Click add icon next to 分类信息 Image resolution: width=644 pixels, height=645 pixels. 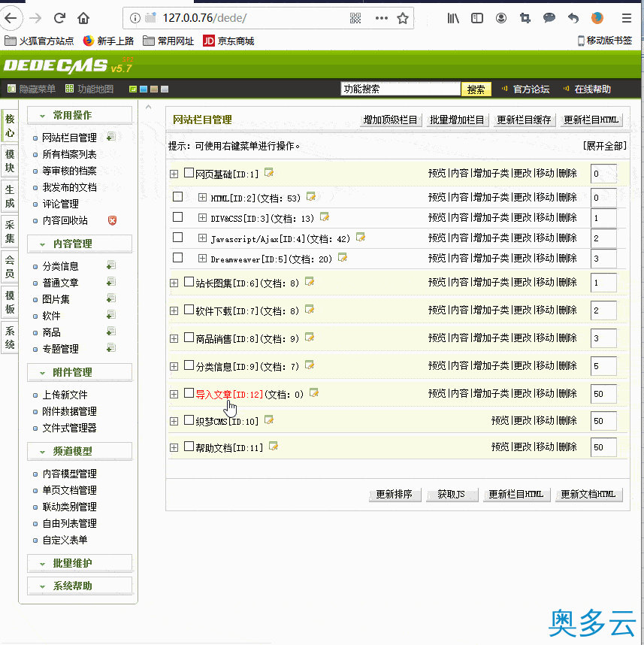click(111, 265)
